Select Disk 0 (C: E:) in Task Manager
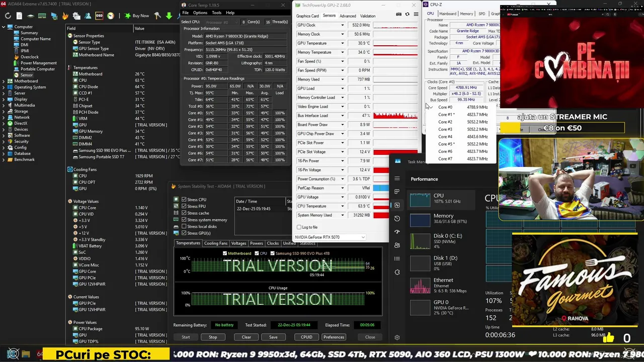644x362 pixels. [x=441, y=241]
